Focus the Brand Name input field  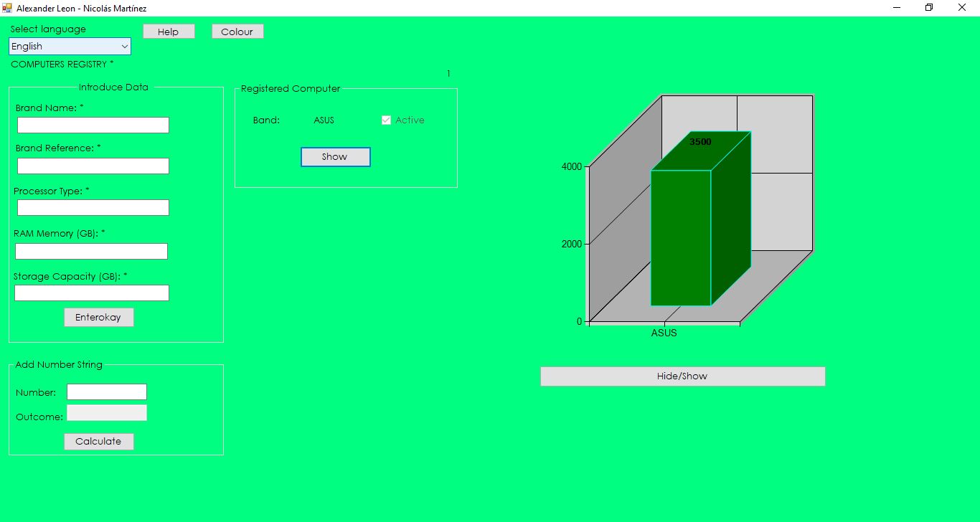click(93, 125)
